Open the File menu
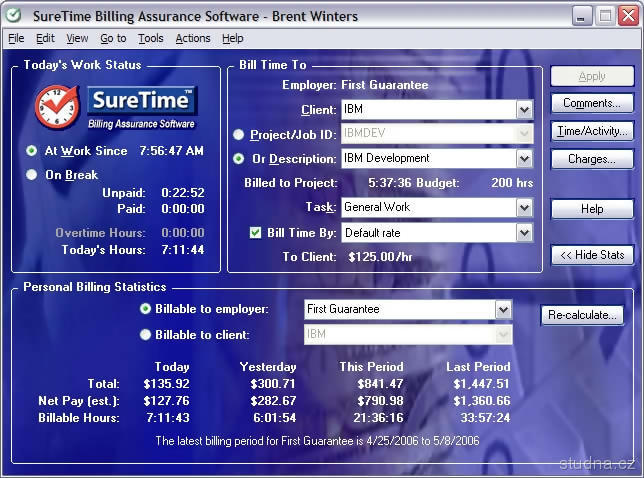This screenshot has width=644, height=478. pyautogui.click(x=16, y=38)
